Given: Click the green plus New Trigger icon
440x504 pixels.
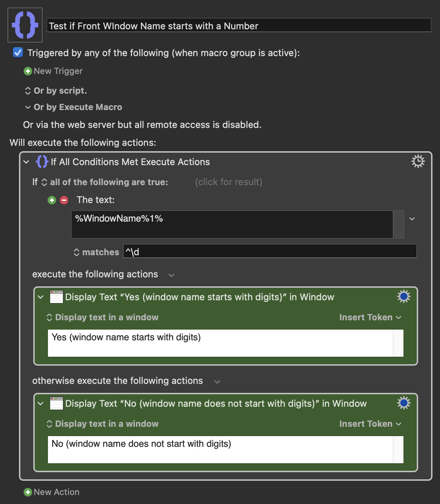Looking at the screenshot, I should [x=28, y=71].
